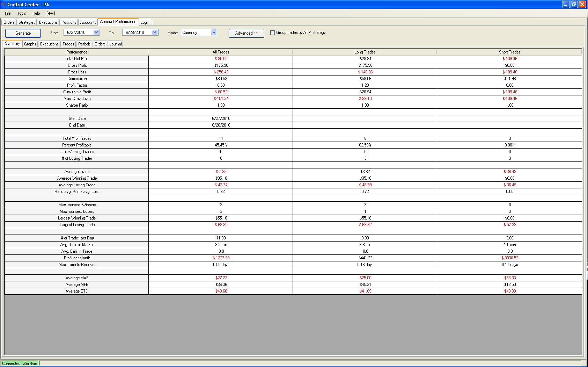The width and height of the screenshot is (588, 367).
Task: Click the Average Losing Trade row label
Action: (x=77, y=185)
